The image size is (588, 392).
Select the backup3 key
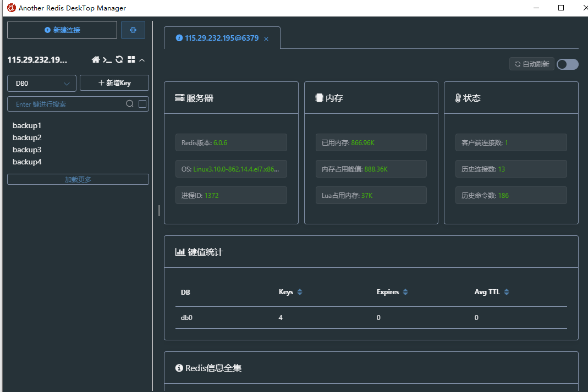(27, 150)
